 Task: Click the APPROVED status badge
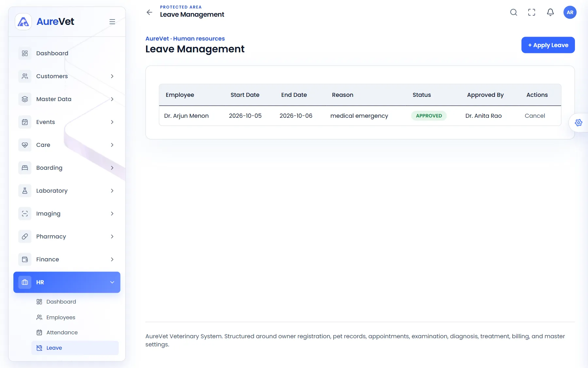pyautogui.click(x=429, y=116)
